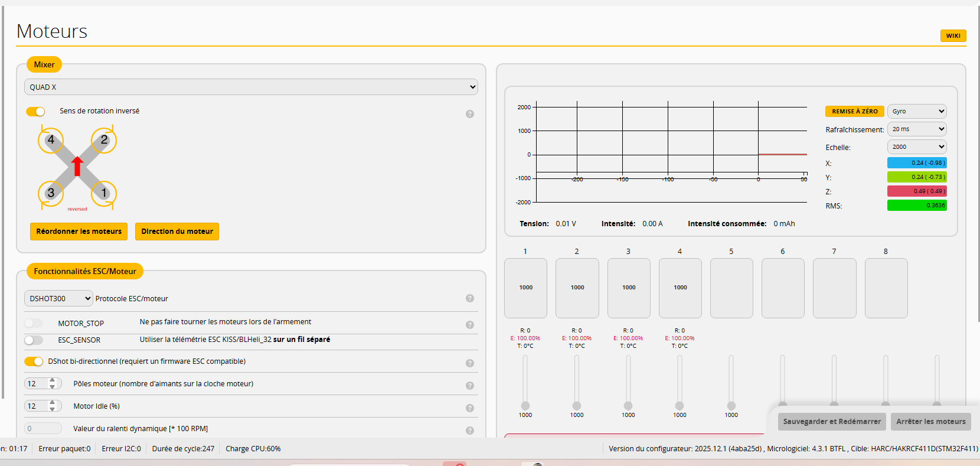Image resolution: width=980 pixels, height=466 pixels.
Task: Open the WIKI link
Action: [953, 36]
